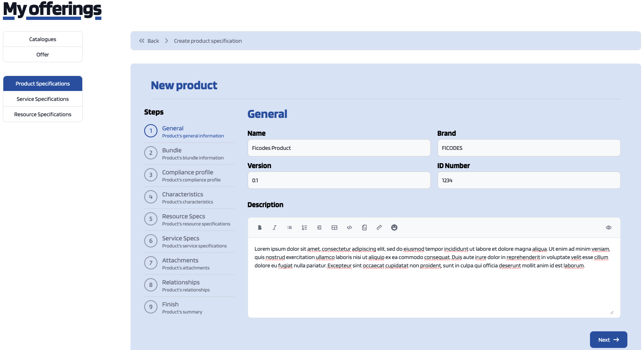Go to step 6 Service Specs
Viewport: 644px width, 350px height.
point(189,241)
